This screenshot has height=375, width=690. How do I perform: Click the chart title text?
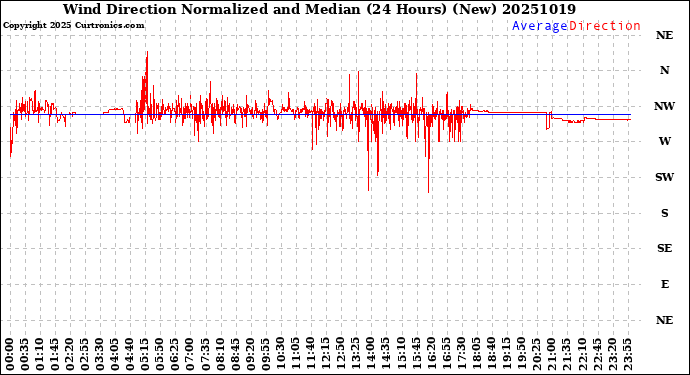(319, 9)
